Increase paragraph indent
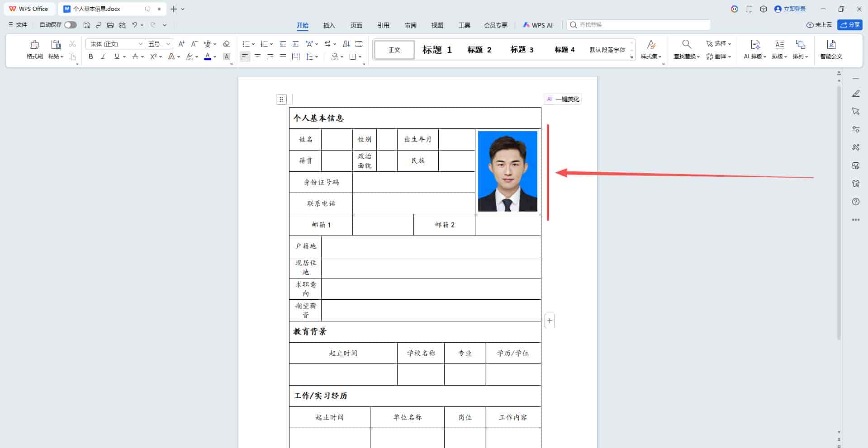The height and width of the screenshot is (448, 868). tap(295, 44)
